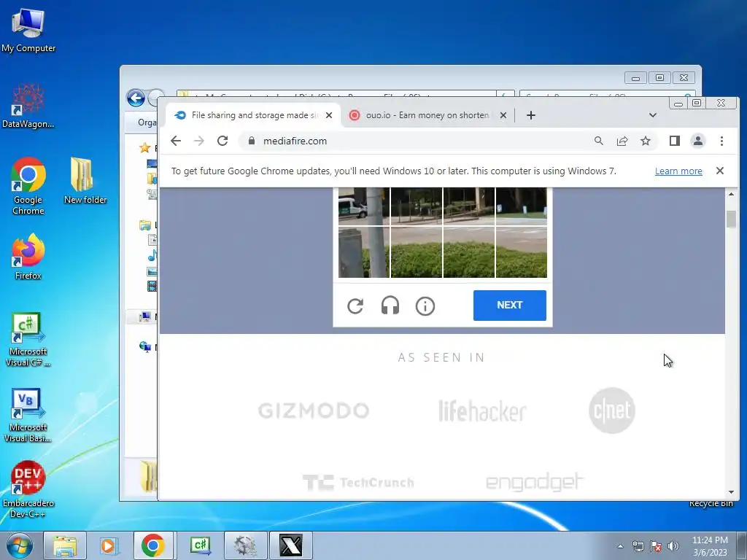Select the Firefox desktop shortcut
Screen dimensions: 747x560
28,257
